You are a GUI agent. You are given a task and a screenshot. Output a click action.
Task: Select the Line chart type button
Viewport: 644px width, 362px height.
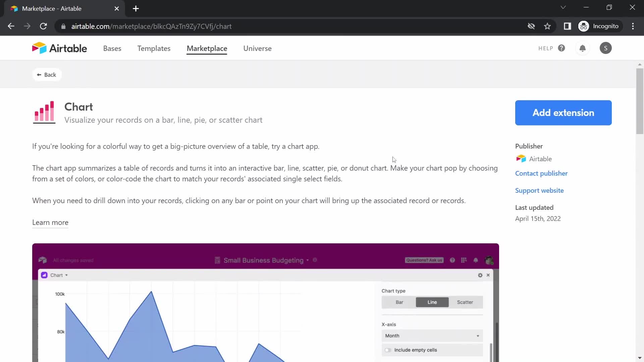point(432,302)
